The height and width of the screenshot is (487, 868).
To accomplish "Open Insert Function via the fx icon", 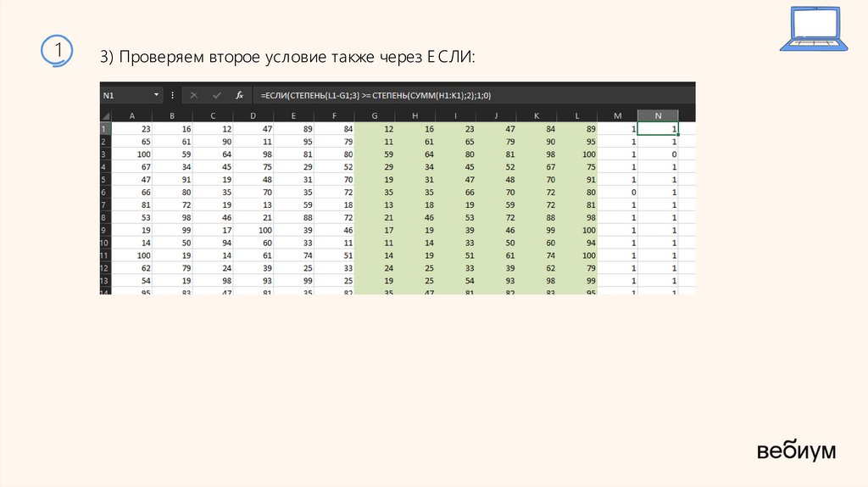I will pyautogui.click(x=239, y=95).
